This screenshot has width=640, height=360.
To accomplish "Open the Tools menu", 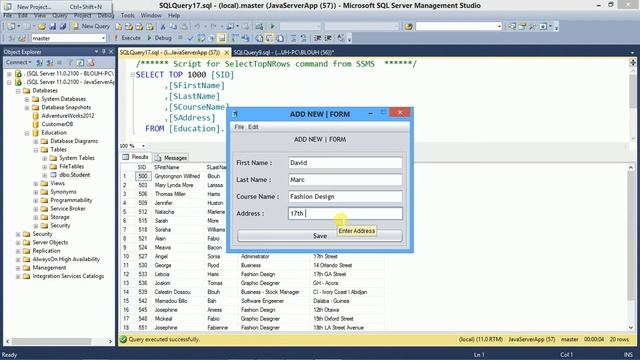I will click(x=127, y=15).
